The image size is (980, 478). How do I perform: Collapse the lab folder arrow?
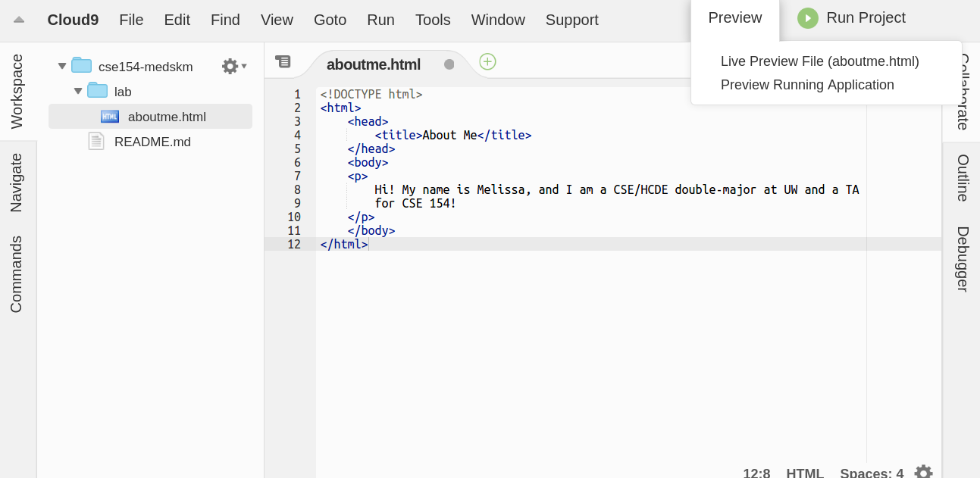point(78,92)
